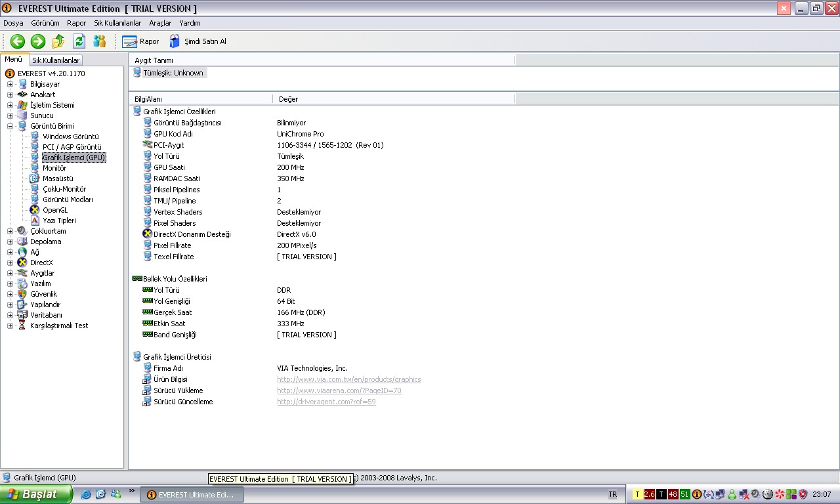Viewport: 840px width, 504px height.
Task: Click the Masaüstü tree item icon
Action: [35, 178]
